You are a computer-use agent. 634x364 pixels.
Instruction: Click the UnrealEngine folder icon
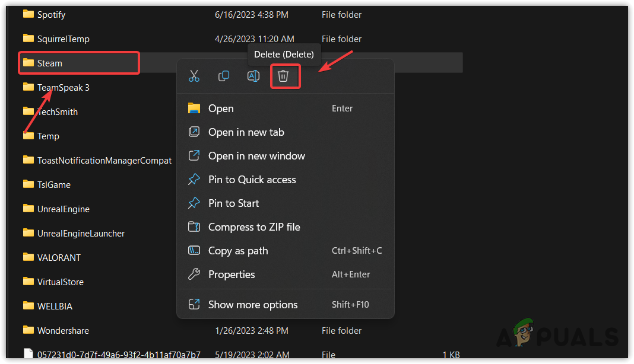point(28,209)
